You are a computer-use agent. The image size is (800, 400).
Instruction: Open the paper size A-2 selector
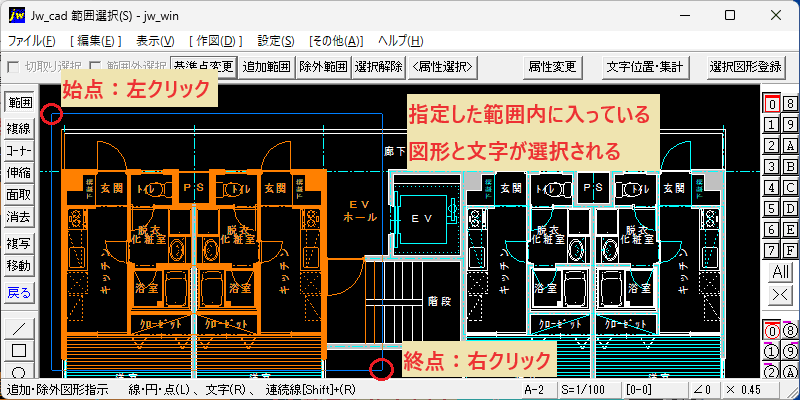click(x=533, y=390)
